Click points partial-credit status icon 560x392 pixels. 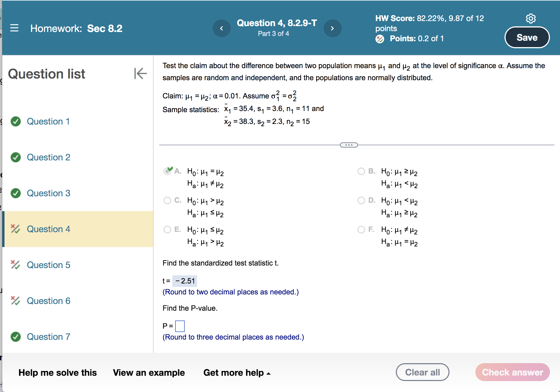(x=380, y=39)
